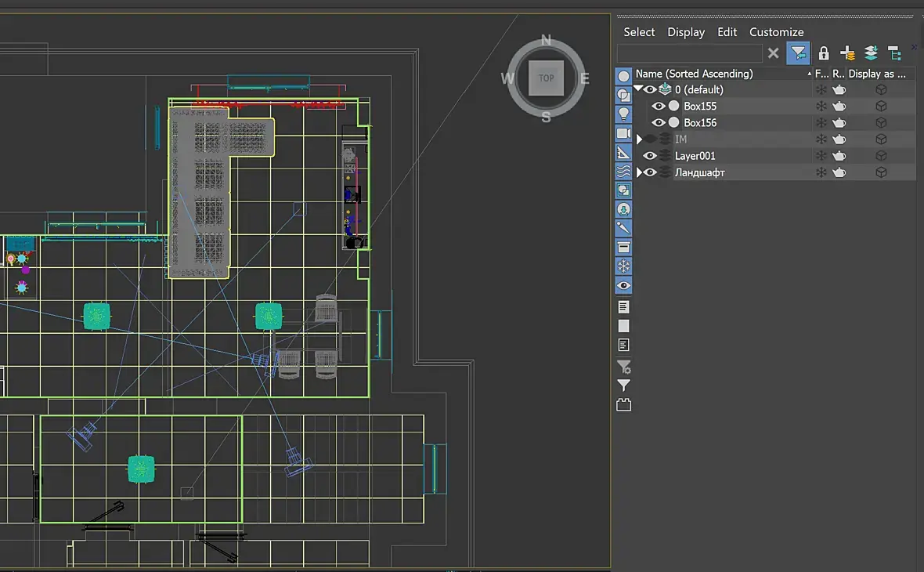Toggle the cameras display filter icon
This screenshot has height=572, width=924.
pyautogui.click(x=623, y=133)
